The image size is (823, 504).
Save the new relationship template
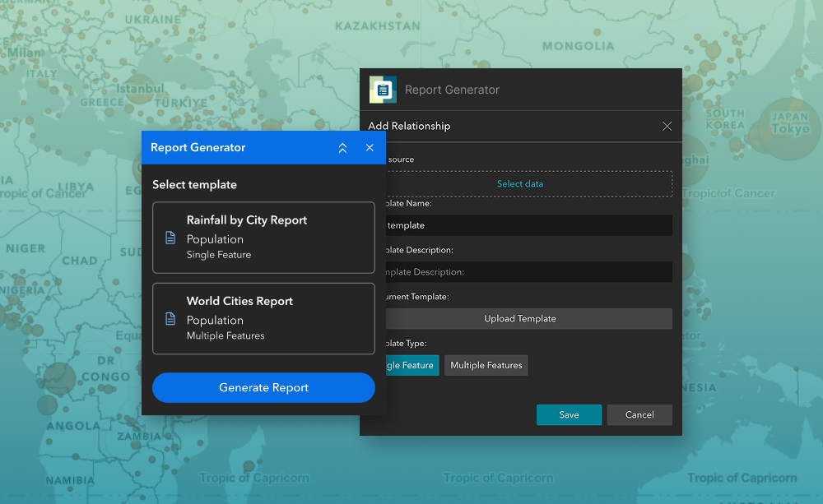pyautogui.click(x=569, y=414)
